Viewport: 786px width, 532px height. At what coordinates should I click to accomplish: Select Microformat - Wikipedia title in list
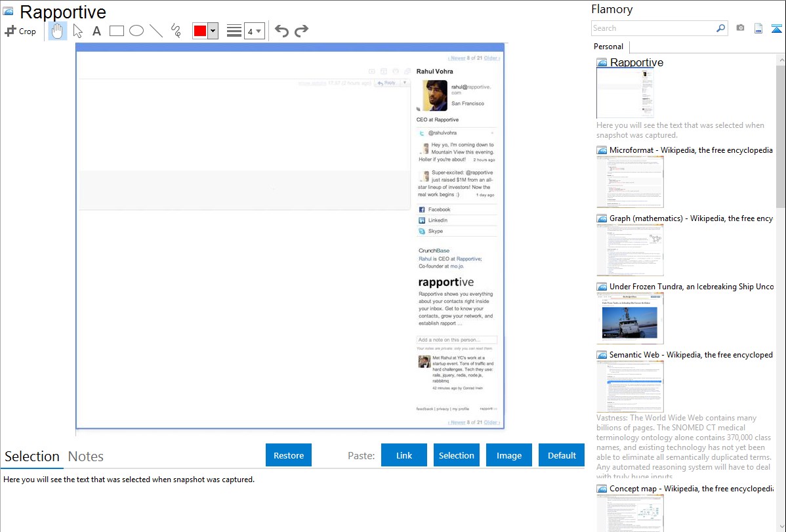coord(691,150)
